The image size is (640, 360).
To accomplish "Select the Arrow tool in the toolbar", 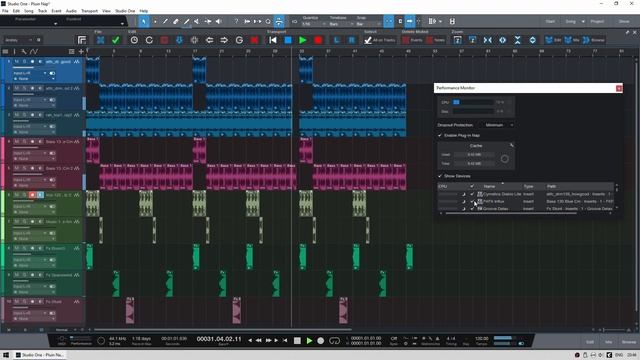I will pos(144,21).
